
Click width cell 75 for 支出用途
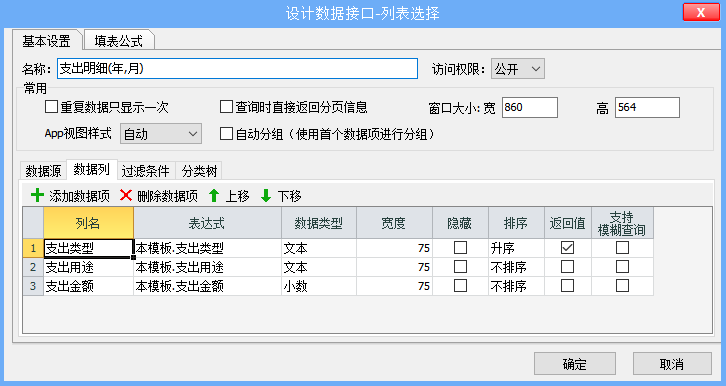coord(394,267)
